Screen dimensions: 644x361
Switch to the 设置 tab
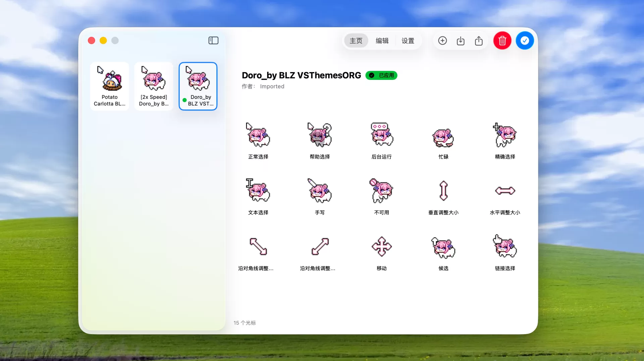[x=408, y=41]
